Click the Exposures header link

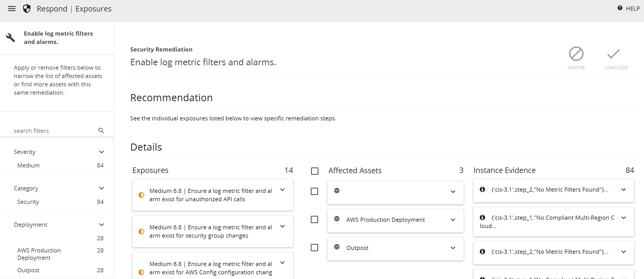pos(93,9)
